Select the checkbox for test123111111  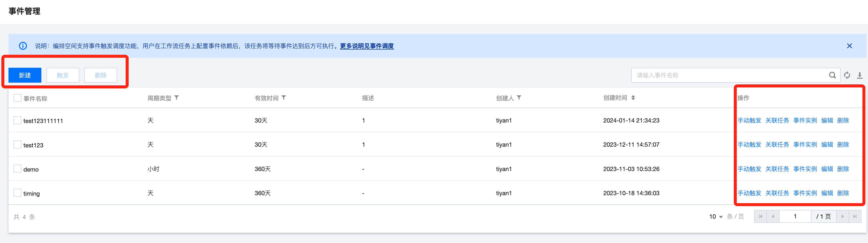click(x=17, y=120)
